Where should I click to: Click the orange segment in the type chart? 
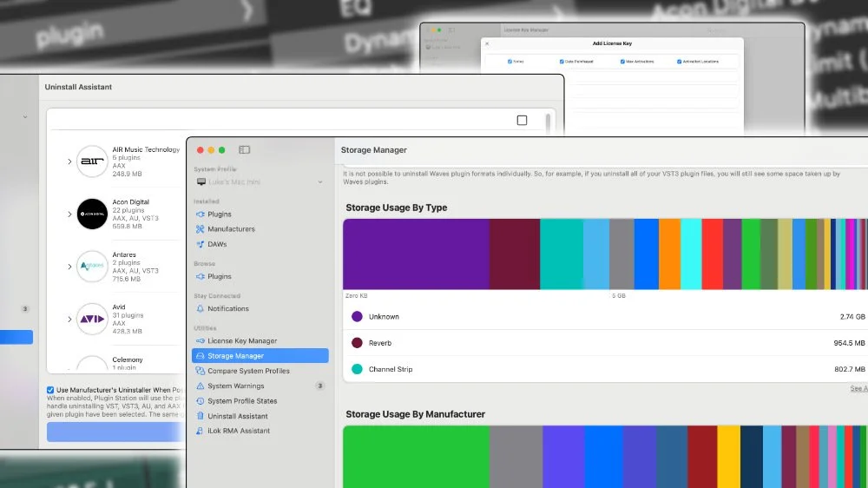click(669, 254)
